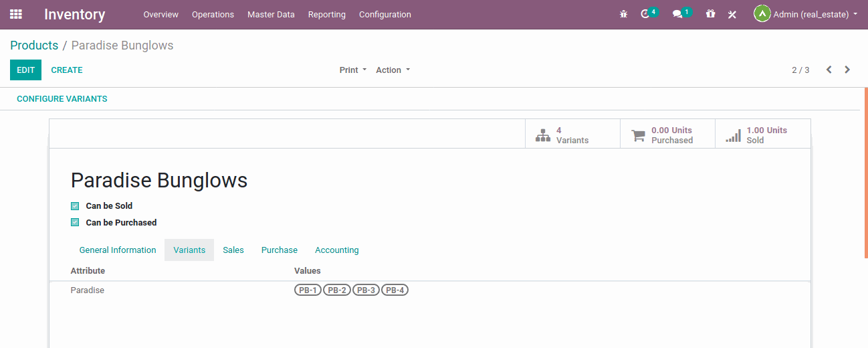Go to the previous record arrow

829,70
